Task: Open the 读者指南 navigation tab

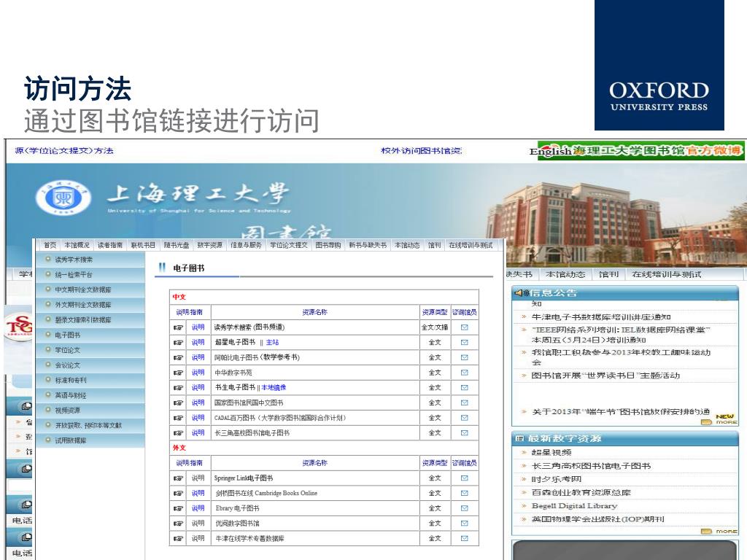Action: pyautogui.click(x=110, y=245)
